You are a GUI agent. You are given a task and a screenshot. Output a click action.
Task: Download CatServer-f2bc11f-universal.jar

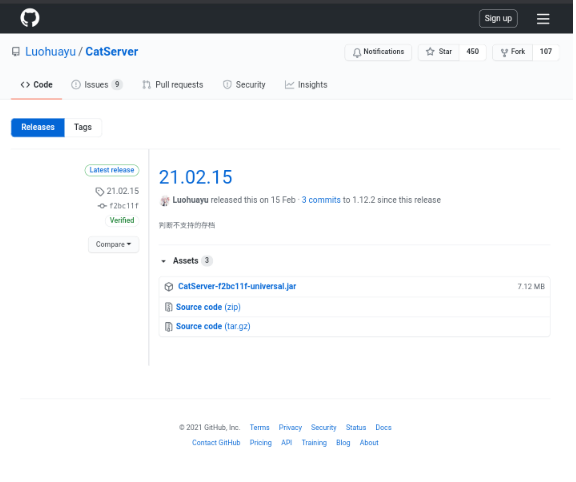coord(237,287)
